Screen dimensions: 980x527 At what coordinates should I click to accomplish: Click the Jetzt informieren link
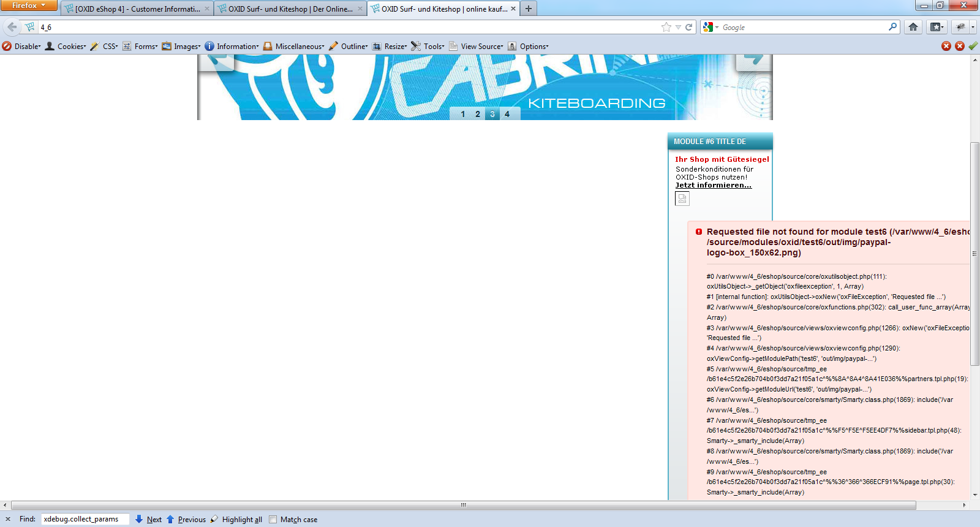click(x=713, y=185)
